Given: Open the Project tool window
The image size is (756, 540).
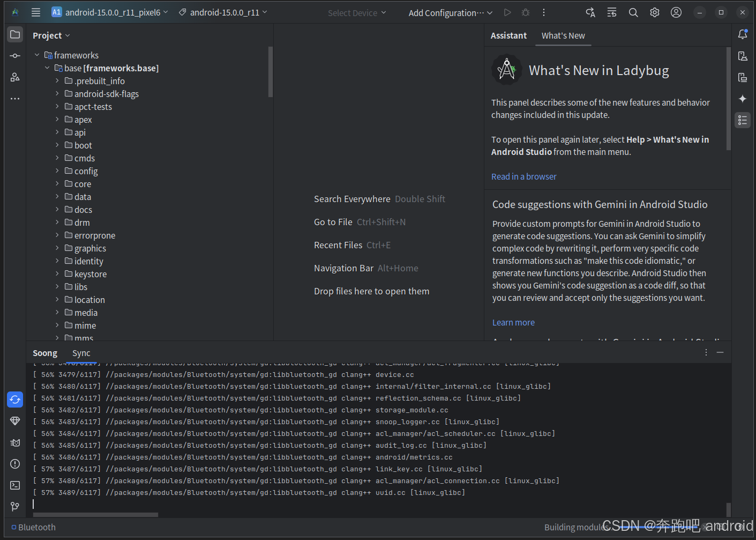Looking at the screenshot, I should [15, 35].
